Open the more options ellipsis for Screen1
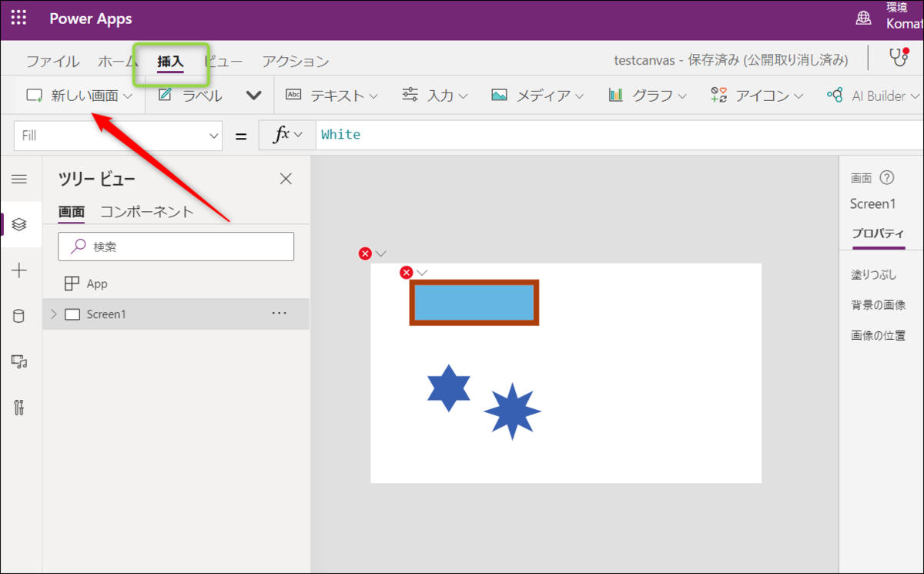This screenshot has width=924, height=574. coord(280,314)
